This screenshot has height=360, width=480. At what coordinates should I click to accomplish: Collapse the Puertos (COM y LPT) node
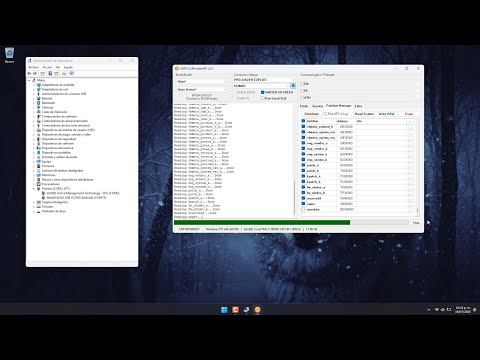(34, 189)
